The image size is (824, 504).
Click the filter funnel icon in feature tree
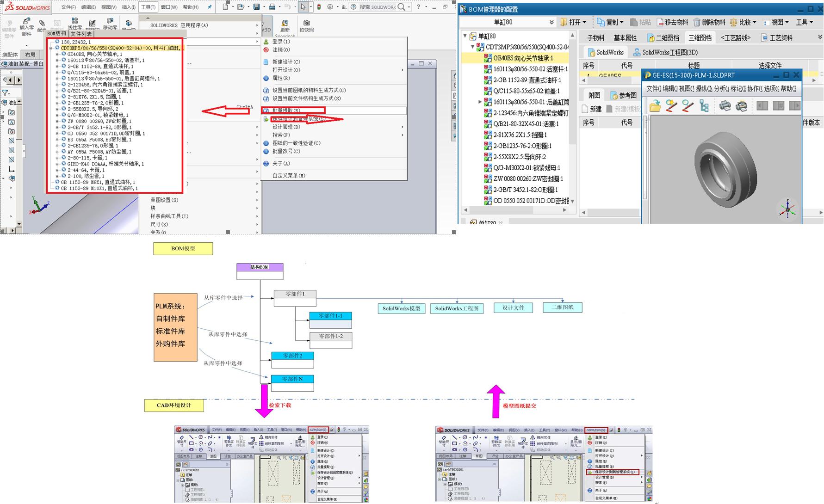coord(6,92)
